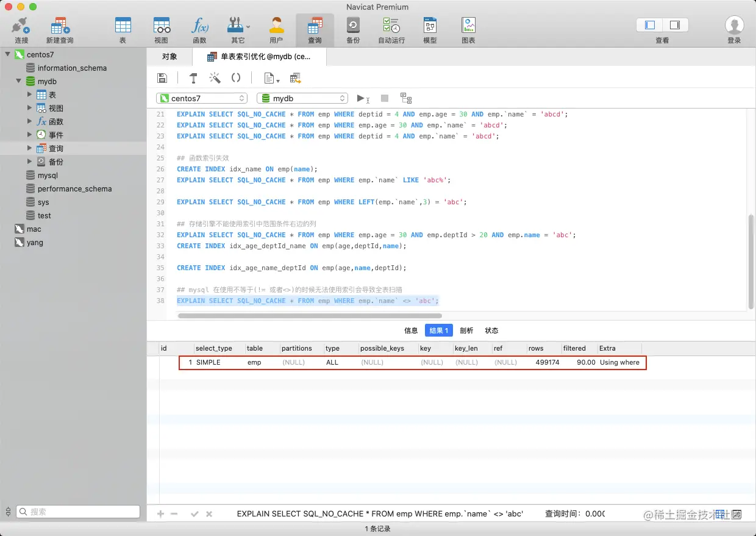
Task: Click the editor vertical scrollbar
Action: click(x=751, y=262)
